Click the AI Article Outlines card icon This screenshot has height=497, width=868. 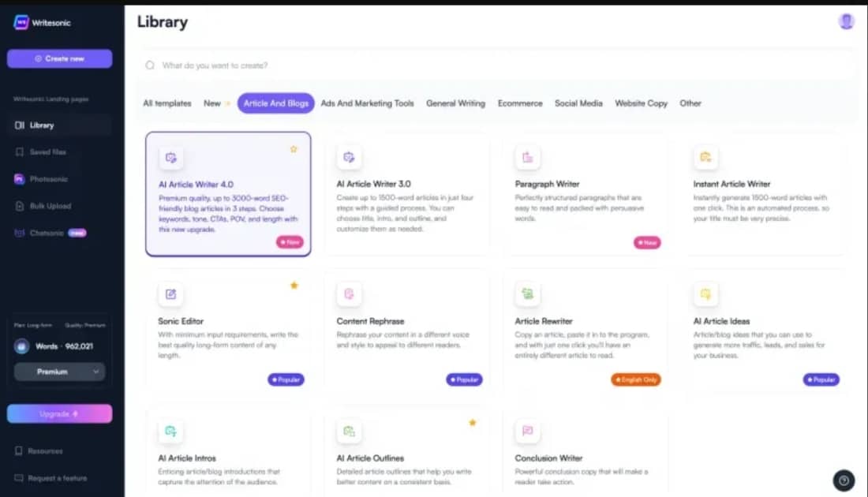[349, 432]
